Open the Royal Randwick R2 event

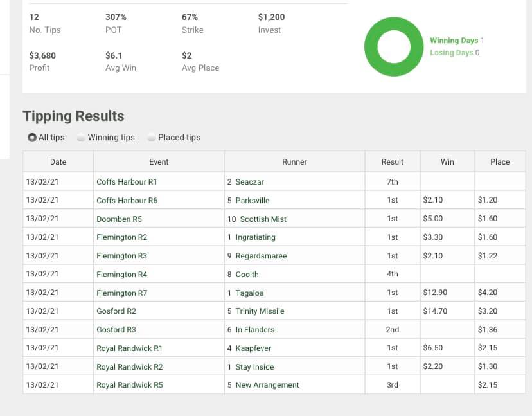[x=130, y=366]
